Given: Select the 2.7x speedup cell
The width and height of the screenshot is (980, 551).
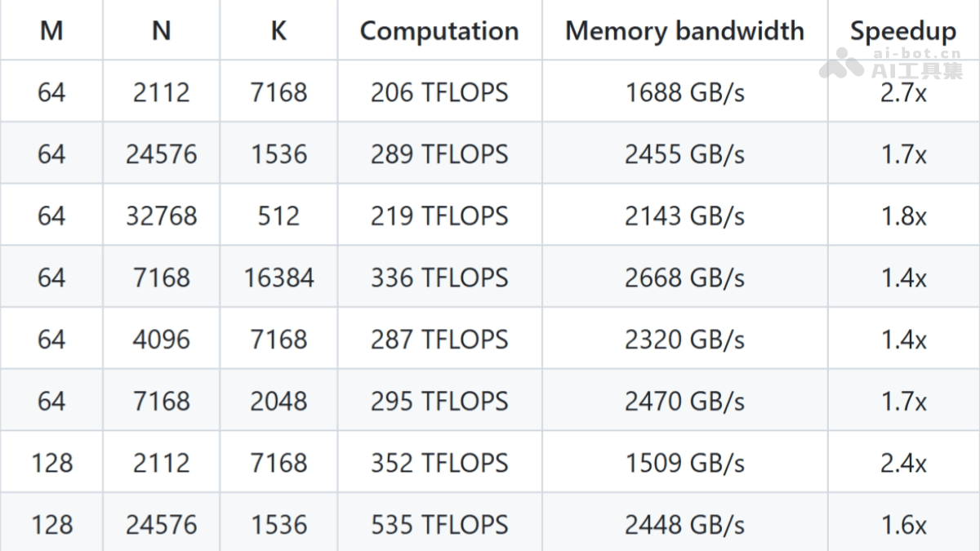Looking at the screenshot, I should 903,93.
